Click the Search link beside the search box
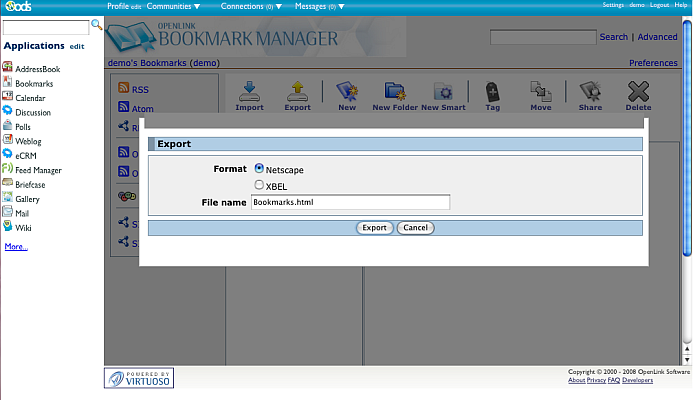 (613, 37)
